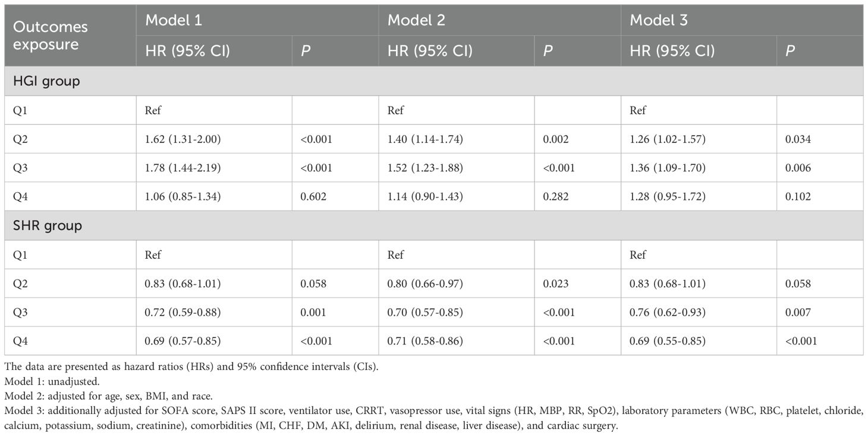
Task: Click the HGI Q2 hazard ratio 1.62 (1.31-2.00)
Action: click(183, 139)
